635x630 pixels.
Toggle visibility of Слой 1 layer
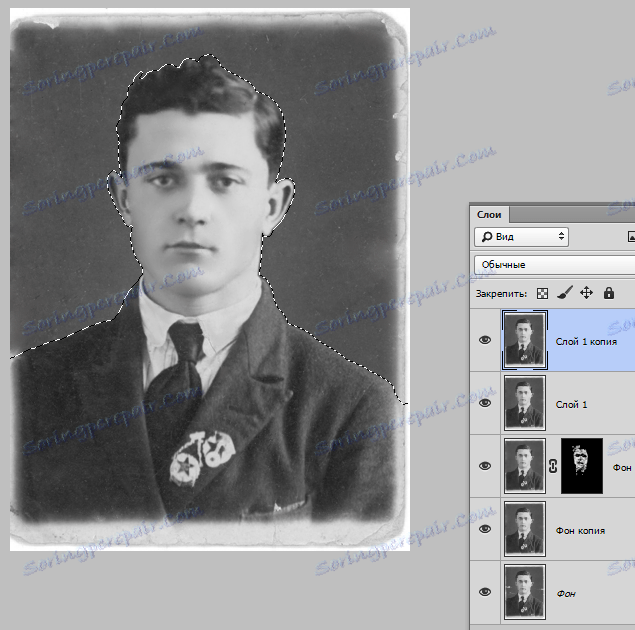pos(486,403)
